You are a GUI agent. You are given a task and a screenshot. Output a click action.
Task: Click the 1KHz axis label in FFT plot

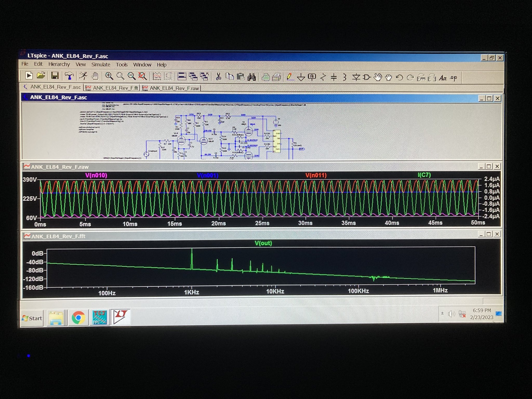click(191, 292)
